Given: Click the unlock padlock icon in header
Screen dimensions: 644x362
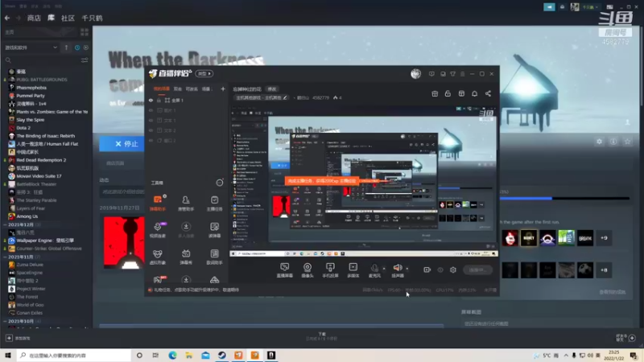Looking at the screenshot, I should point(448,93).
